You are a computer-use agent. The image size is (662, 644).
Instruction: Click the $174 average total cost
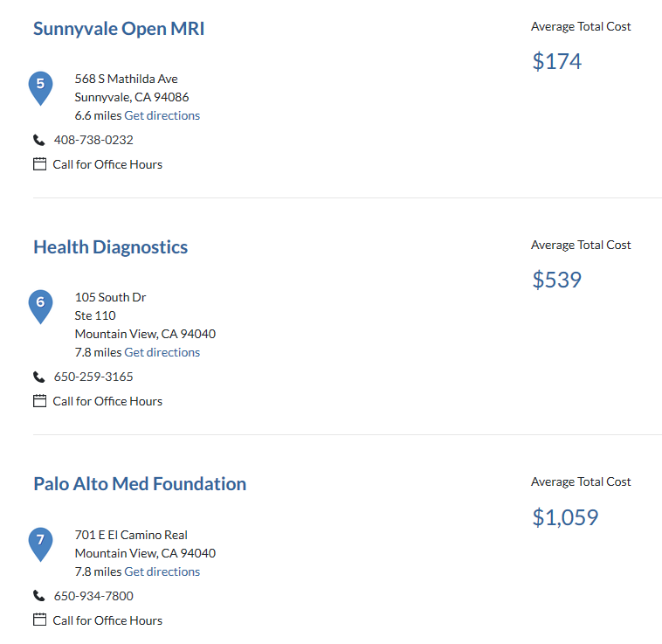[x=557, y=61]
